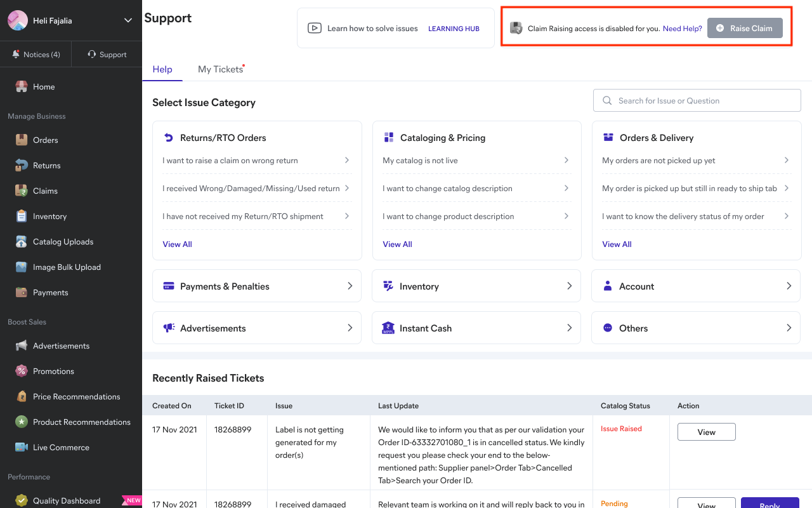Click the Search for Issue or Question field

point(697,100)
